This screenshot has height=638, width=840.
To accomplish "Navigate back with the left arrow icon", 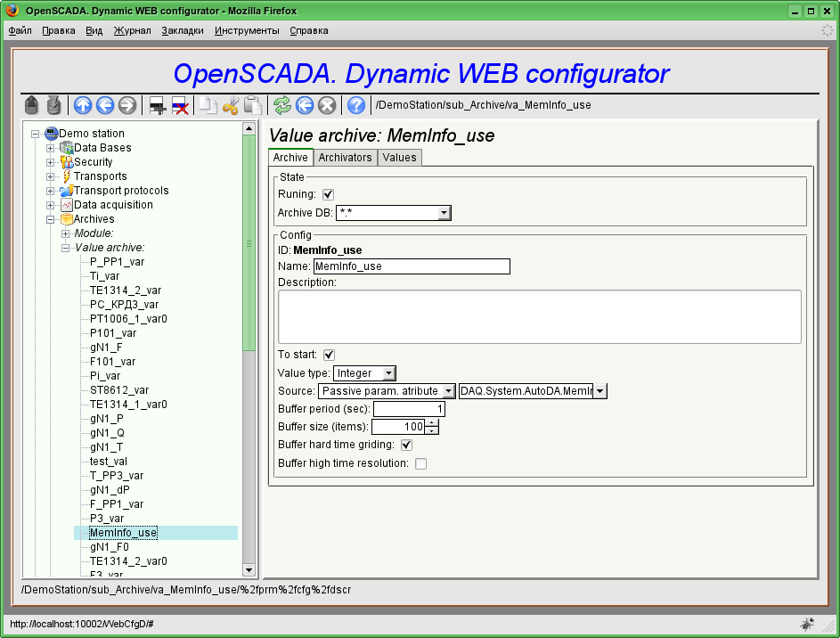I will coord(105,105).
